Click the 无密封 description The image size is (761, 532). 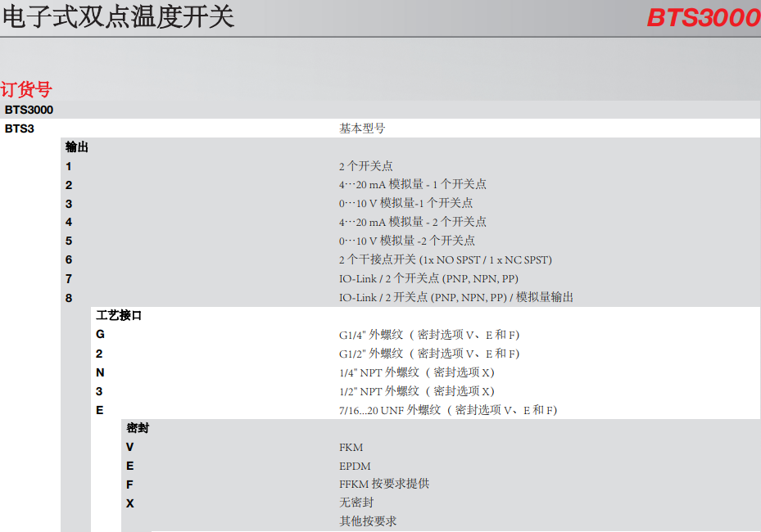click(356, 503)
